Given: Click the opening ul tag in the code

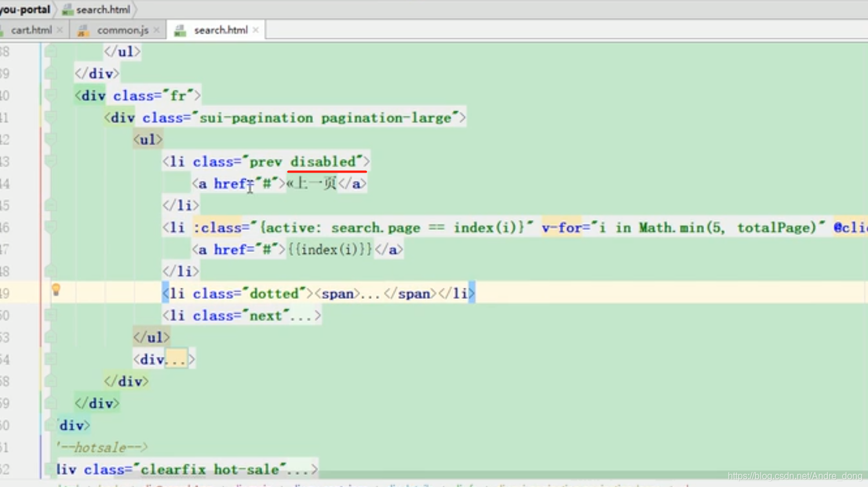Looking at the screenshot, I should [x=148, y=140].
